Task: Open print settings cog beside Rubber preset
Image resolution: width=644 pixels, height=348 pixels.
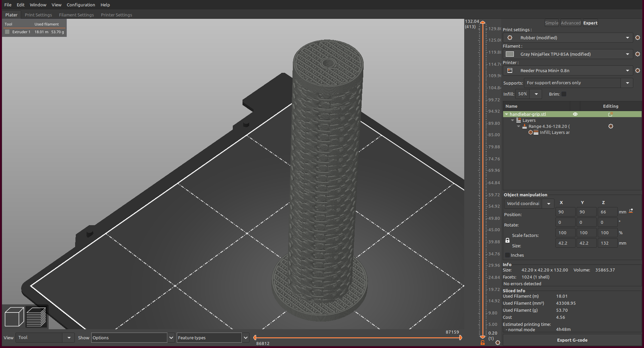Action: 638,38
